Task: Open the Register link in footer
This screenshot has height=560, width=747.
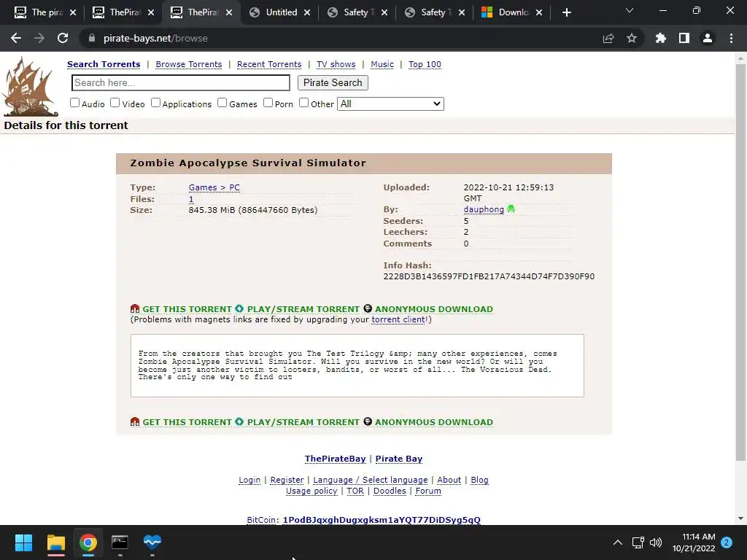Action: point(287,480)
